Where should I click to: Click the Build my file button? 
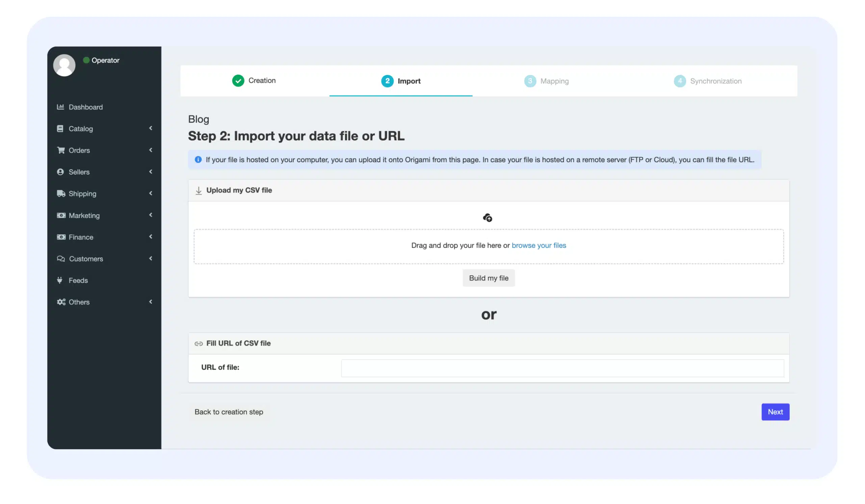489,278
